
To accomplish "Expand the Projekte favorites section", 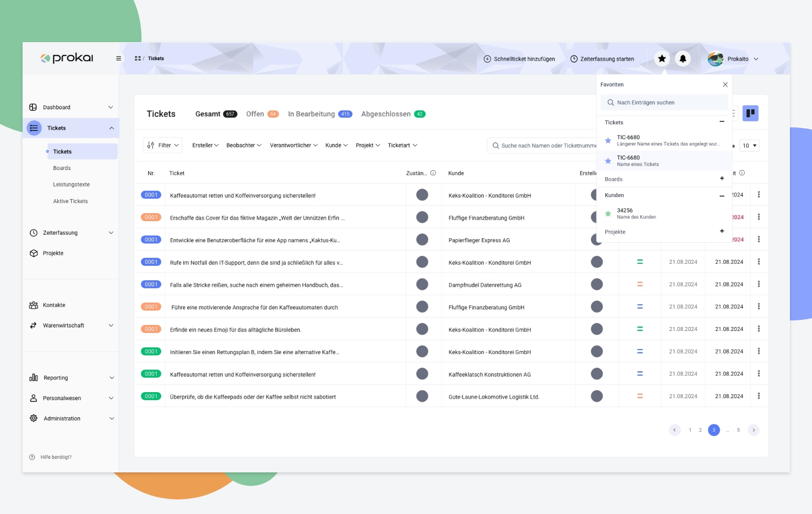I will point(722,231).
